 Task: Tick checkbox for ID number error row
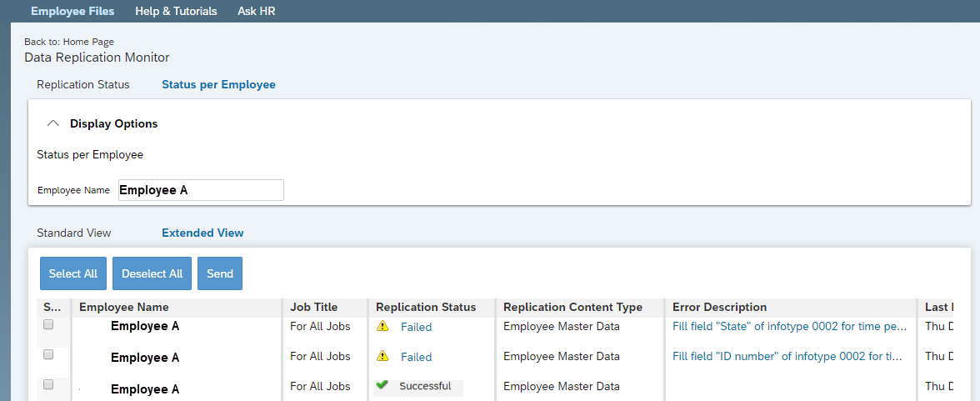pos(48,354)
